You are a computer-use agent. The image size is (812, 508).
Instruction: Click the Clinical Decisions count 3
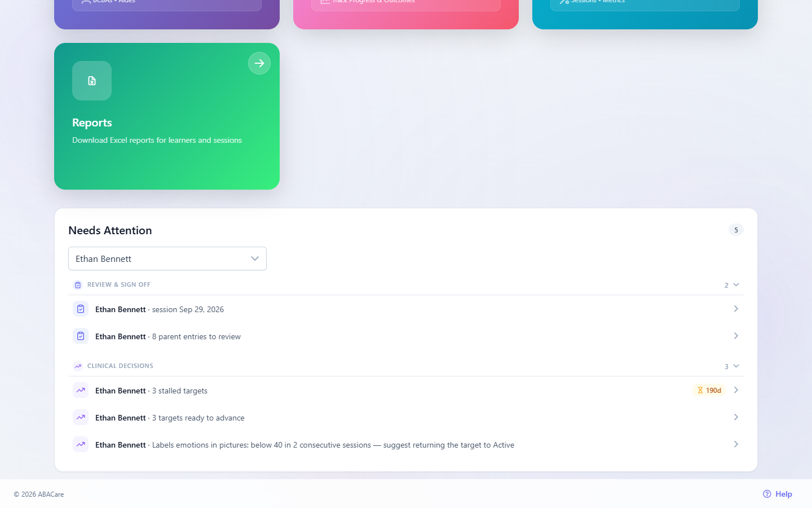[x=726, y=366]
